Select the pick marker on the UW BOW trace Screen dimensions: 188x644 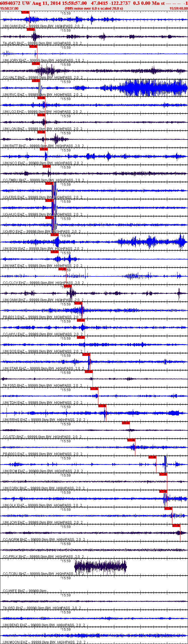(x=54, y=235)
